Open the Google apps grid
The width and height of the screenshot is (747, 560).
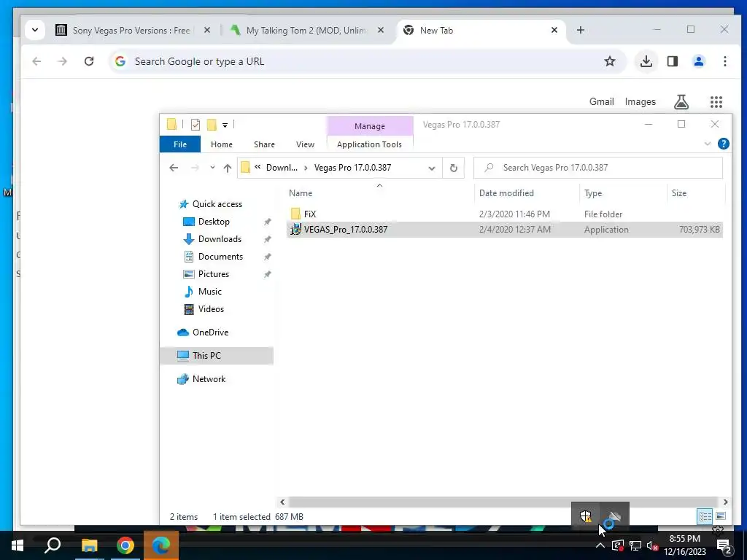point(716,101)
